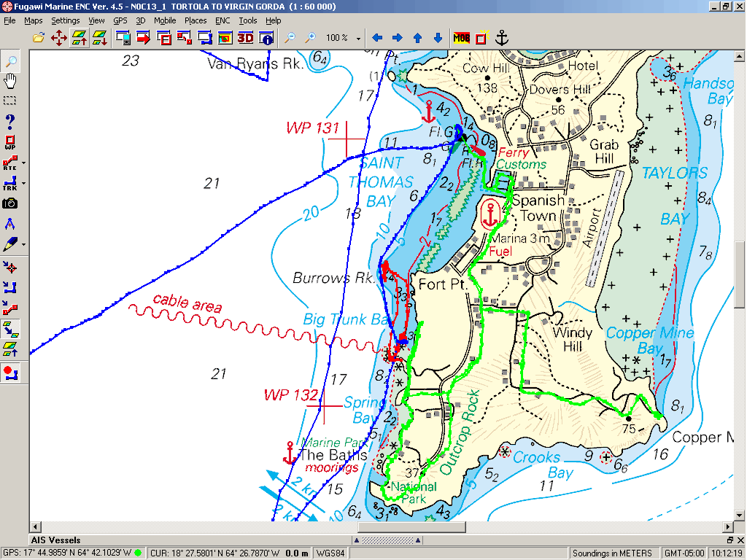Pan the map down with blue arrow
This screenshot has width=747, height=560.
tap(438, 38)
